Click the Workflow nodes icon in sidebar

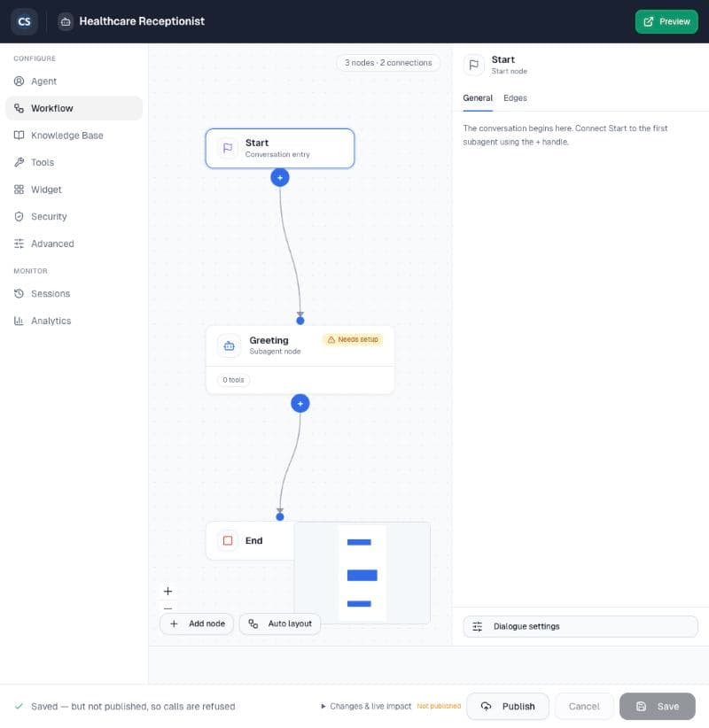19,108
